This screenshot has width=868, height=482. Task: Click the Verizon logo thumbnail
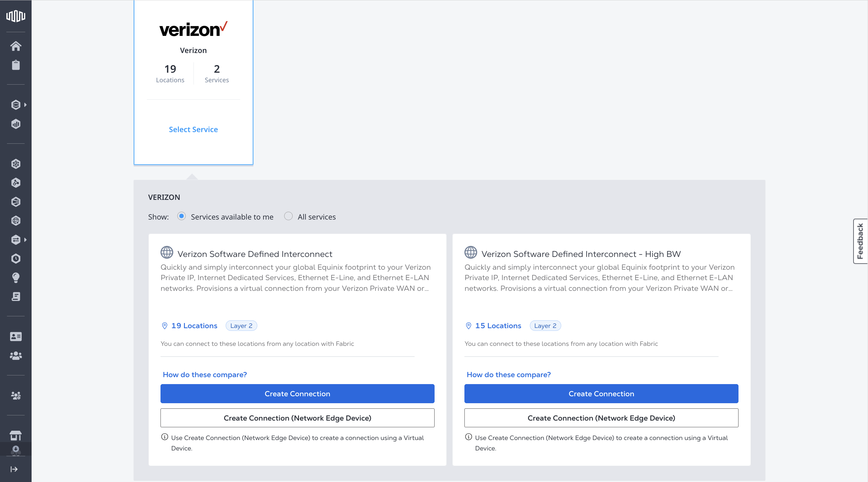[194, 29]
